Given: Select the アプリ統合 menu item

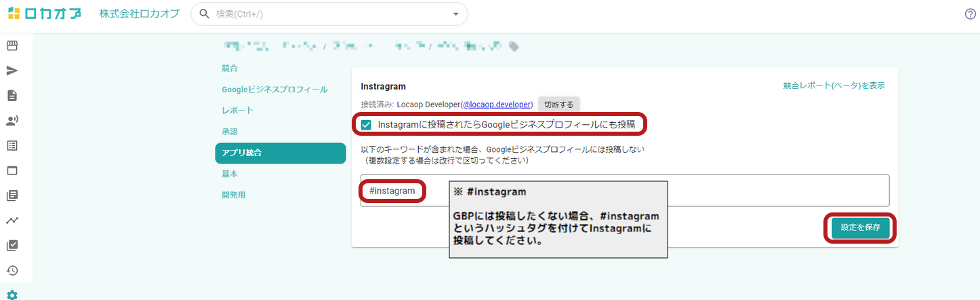Looking at the screenshot, I should point(280,153).
